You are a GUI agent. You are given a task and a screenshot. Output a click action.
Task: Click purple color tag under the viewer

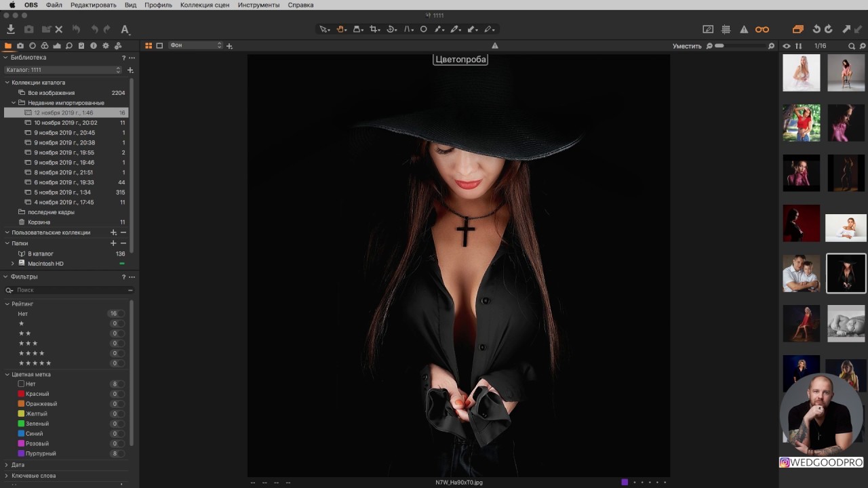coord(625,483)
